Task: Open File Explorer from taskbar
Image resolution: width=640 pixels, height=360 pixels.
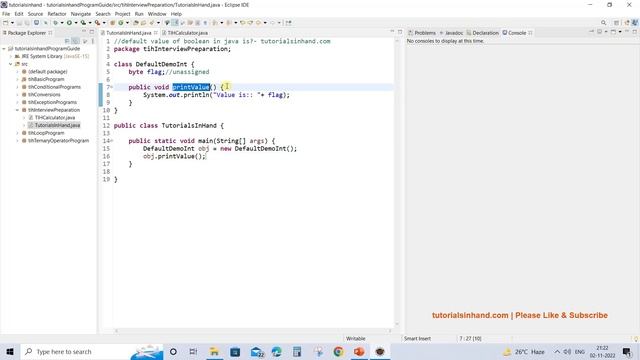Action: point(214,352)
